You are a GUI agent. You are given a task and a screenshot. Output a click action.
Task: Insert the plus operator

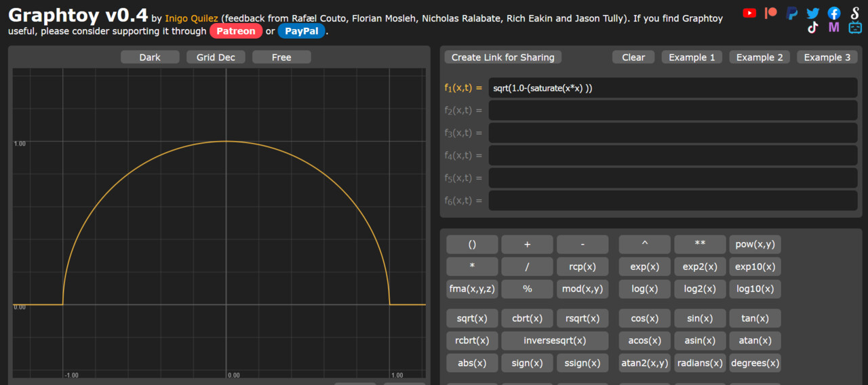(528, 244)
